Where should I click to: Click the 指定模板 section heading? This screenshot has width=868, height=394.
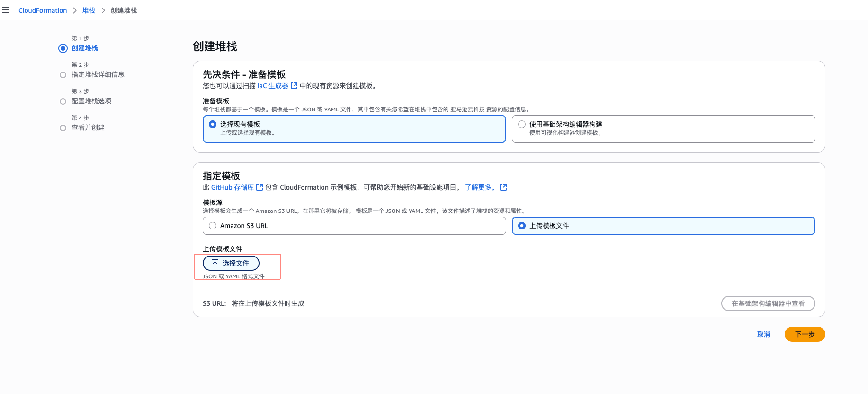(x=221, y=176)
